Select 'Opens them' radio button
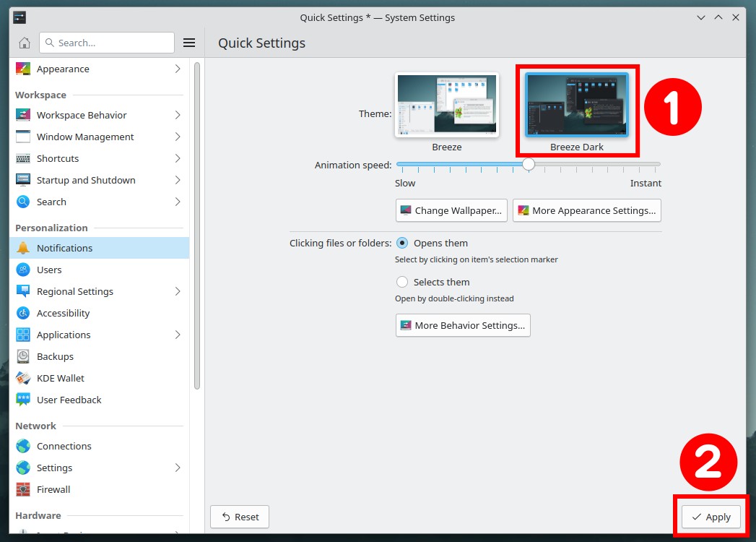This screenshot has height=542, width=756. [x=402, y=243]
